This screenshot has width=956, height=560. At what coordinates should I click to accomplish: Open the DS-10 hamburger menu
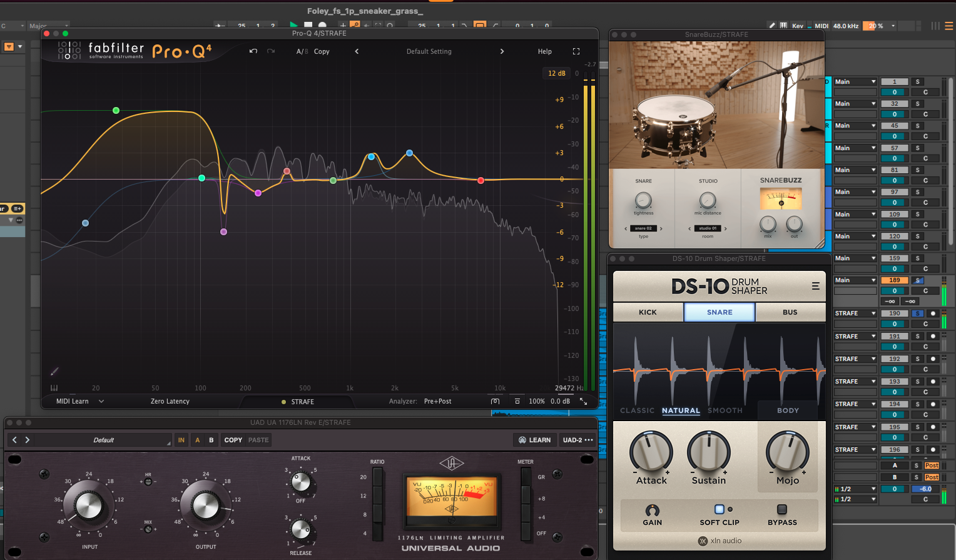click(x=815, y=286)
